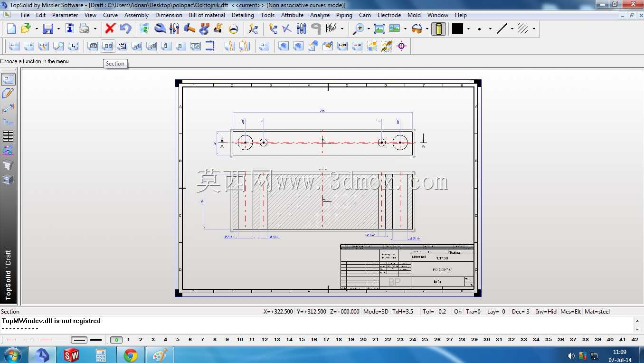644x363 pixels.
Task: Expand the orange glasses dropdown arrow
Action: pos(427,29)
